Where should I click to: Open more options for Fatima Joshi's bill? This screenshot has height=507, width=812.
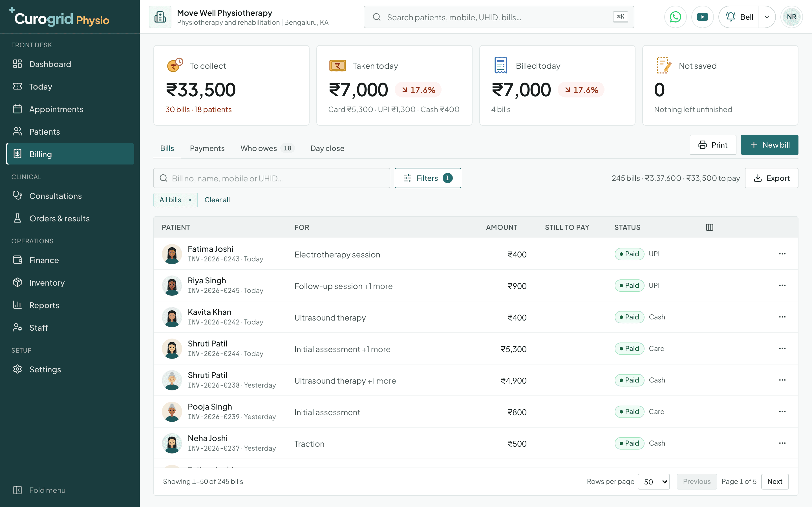tap(782, 254)
